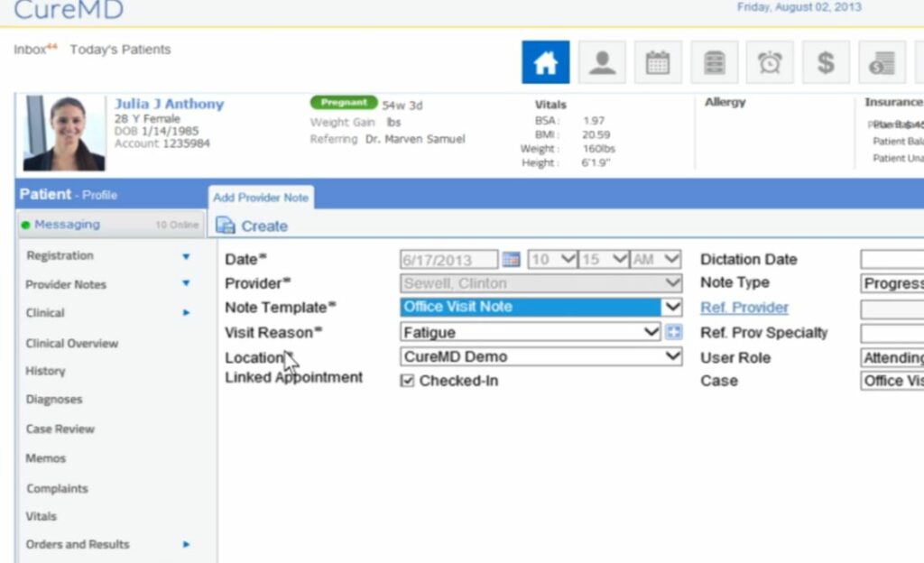This screenshot has height=563, width=924.
Task: Select the Add Provider Note tab
Action: (261, 198)
